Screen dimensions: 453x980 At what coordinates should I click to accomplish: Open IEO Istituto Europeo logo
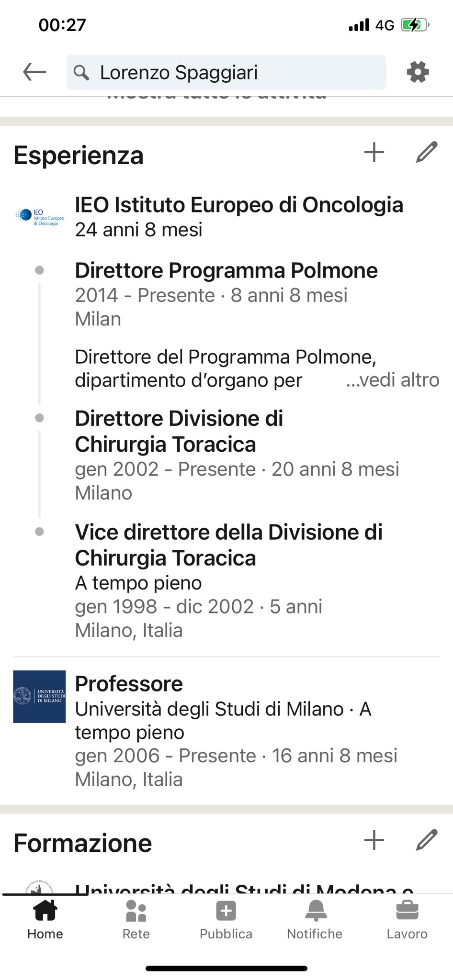[x=39, y=217]
